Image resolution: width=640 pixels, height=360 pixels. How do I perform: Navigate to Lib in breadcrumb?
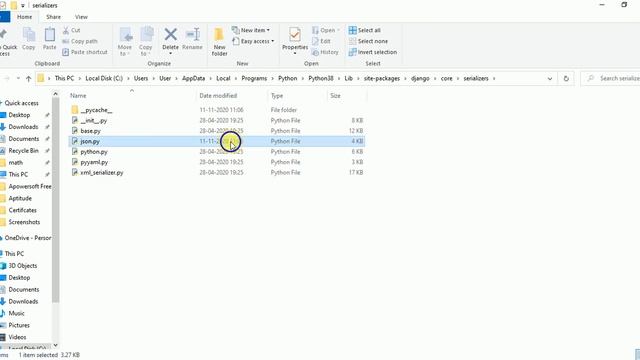coord(348,78)
